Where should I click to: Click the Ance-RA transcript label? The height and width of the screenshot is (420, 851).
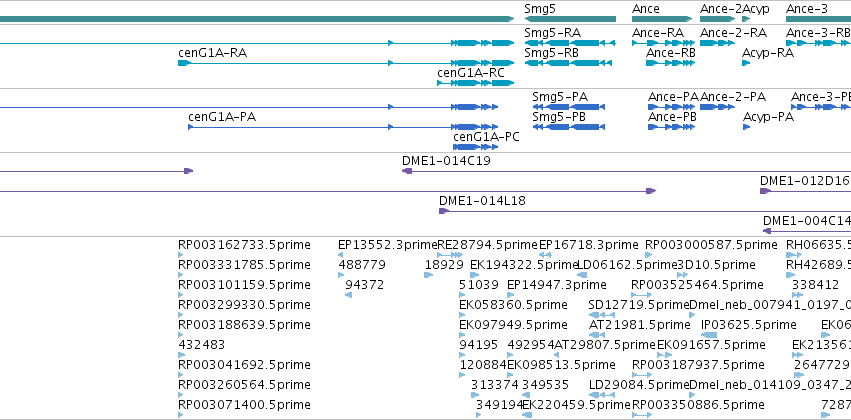[658, 33]
